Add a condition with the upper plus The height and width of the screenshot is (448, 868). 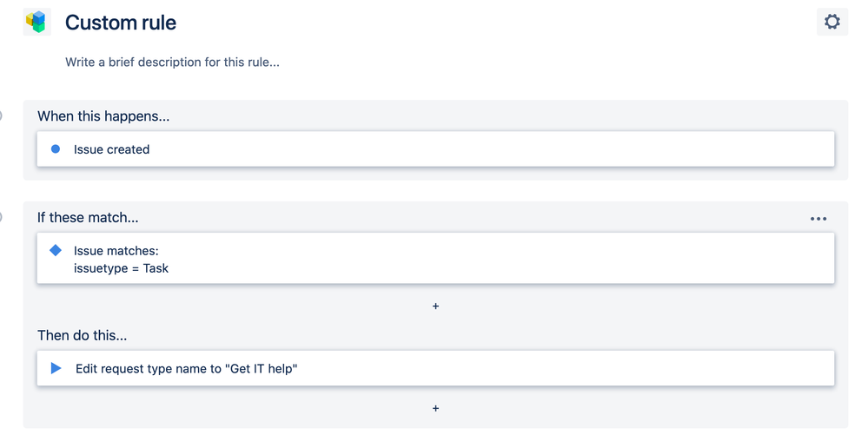(435, 306)
